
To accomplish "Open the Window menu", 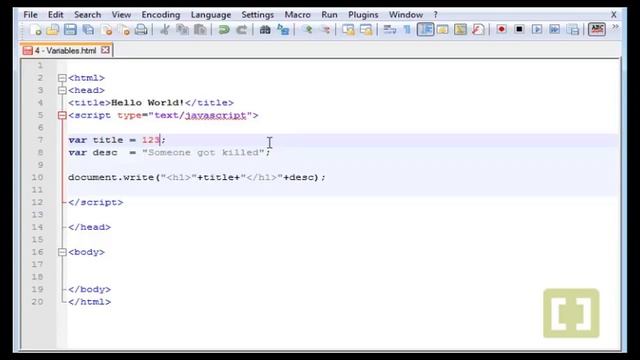I will coord(406,15).
